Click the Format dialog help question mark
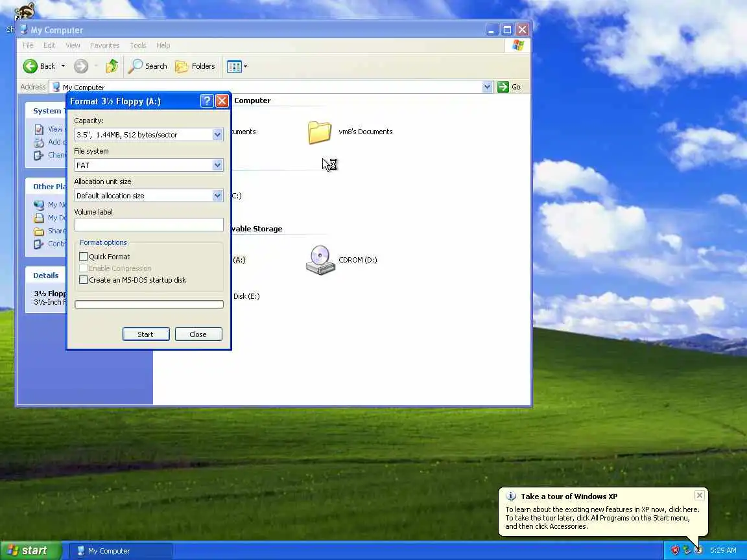 point(206,101)
